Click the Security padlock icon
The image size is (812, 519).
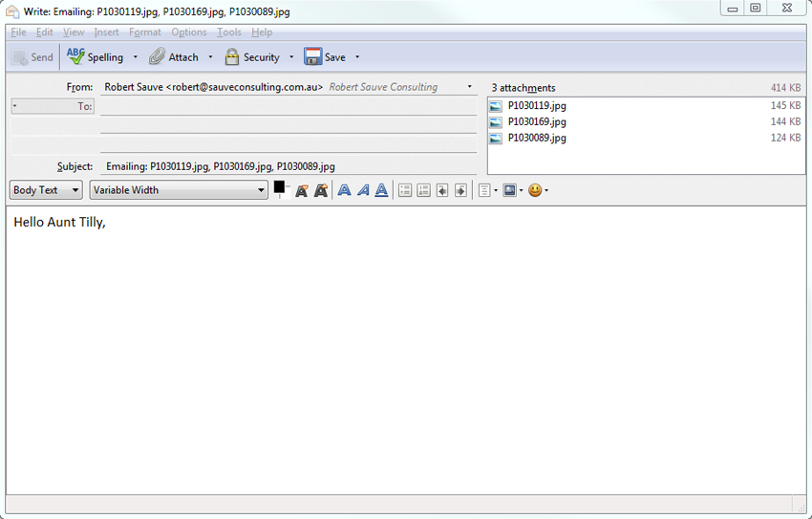point(232,57)
